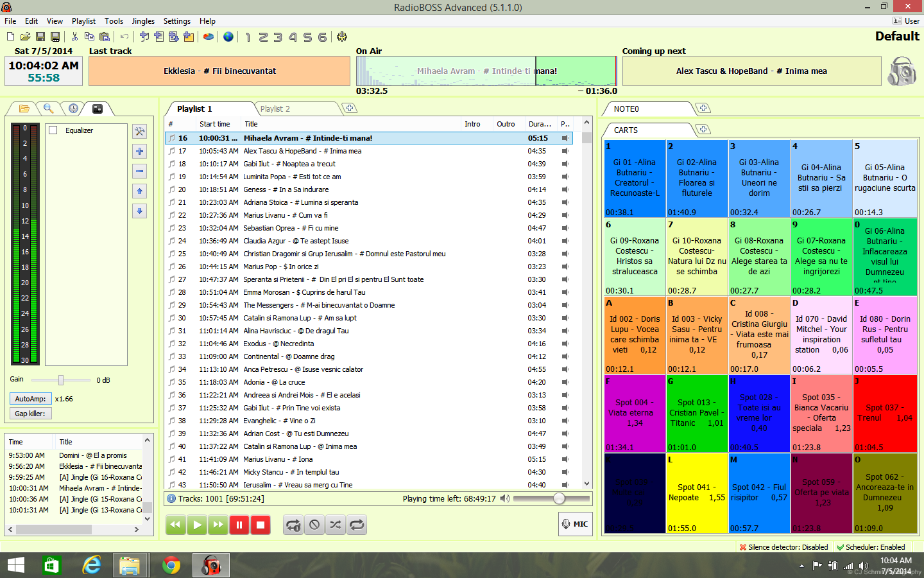
Task: Toggle the Shuffle playback button
Action: click(336, 525)
